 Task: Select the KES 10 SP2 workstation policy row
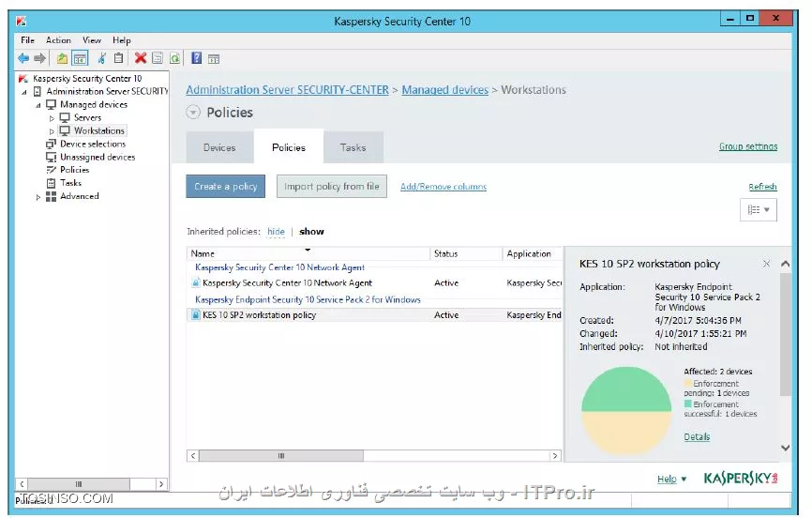click(374, 314)
